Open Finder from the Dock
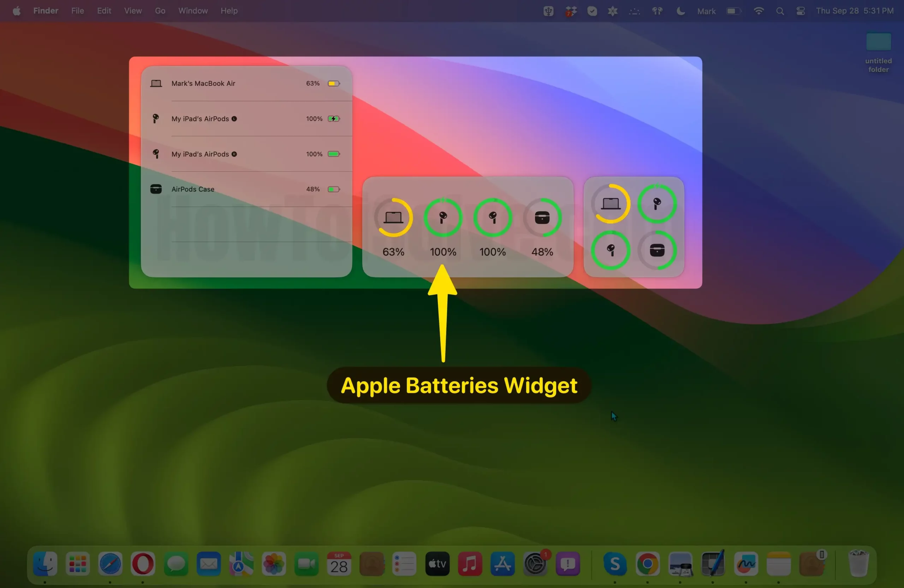 coord(45,564)
